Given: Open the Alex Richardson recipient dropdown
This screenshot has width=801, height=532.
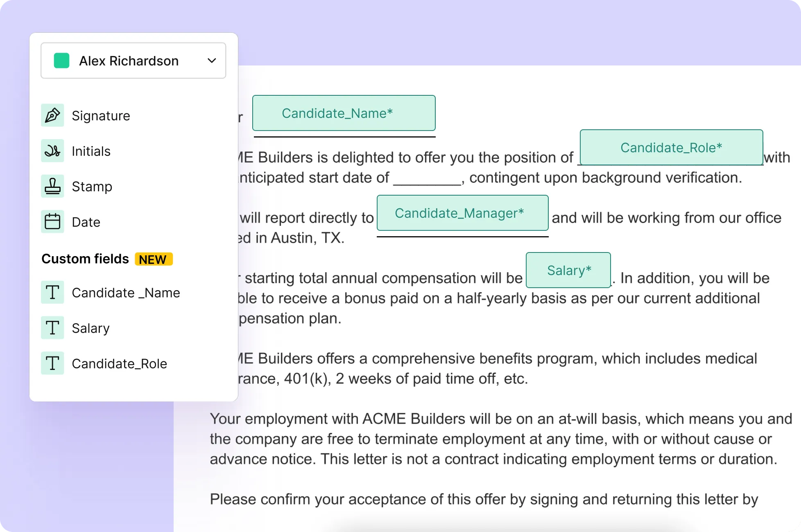Looking at the screenshot, I should (x=133, y=60).
